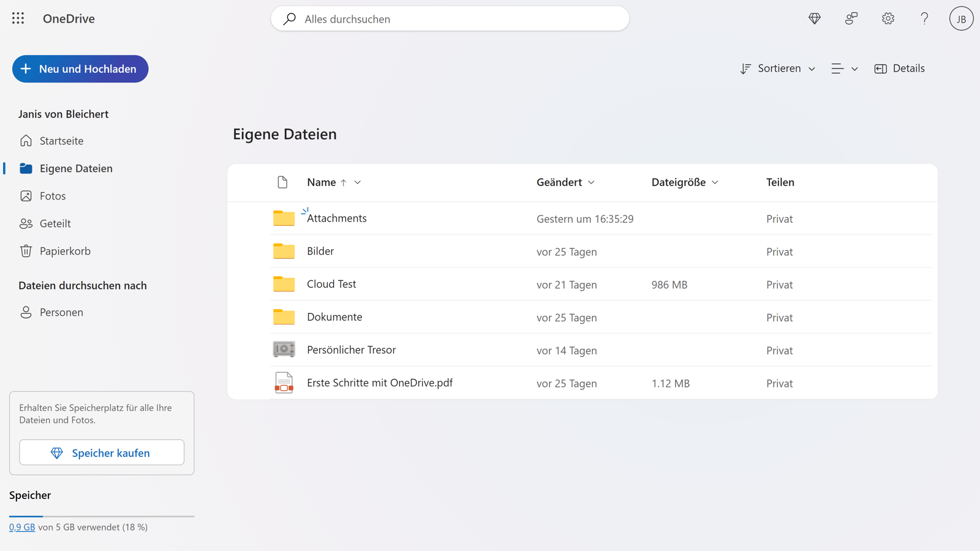Open the Persönlicher Tresor vault icon

284,349
